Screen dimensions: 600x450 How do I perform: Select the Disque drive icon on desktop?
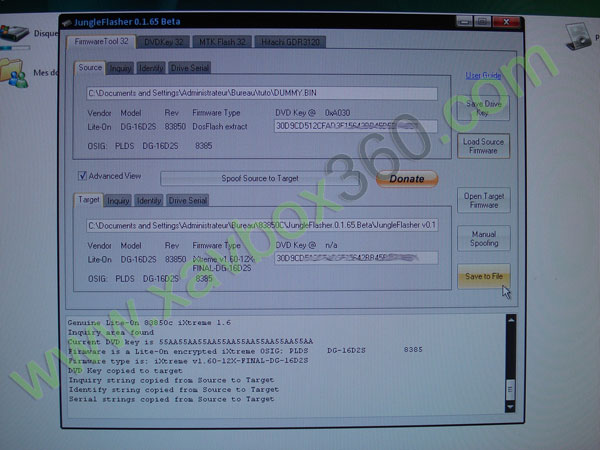[15, 35]
